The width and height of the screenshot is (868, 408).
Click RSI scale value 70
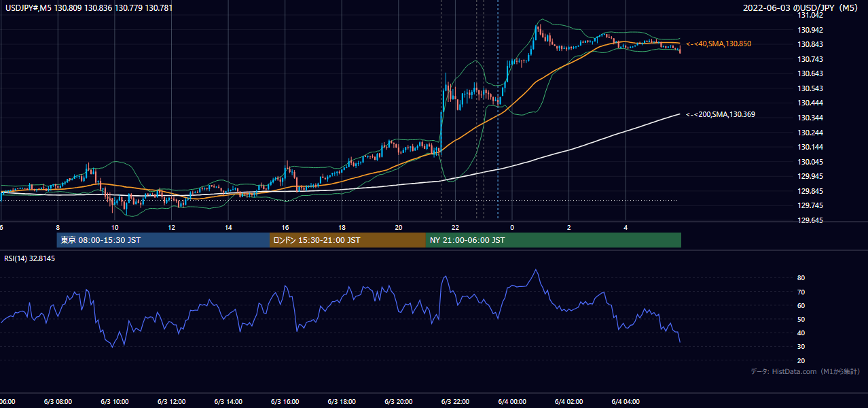(x=801, y=292)
